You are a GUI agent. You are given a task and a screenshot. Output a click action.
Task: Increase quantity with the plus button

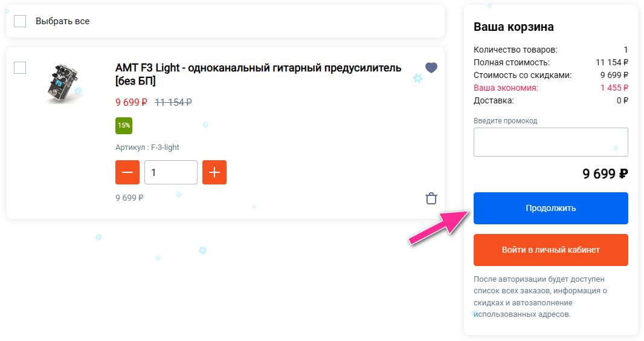(214, 172)
